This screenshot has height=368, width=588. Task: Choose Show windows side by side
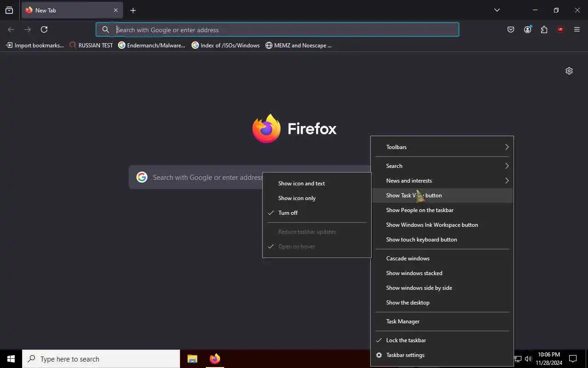click(x=442, y=288)
